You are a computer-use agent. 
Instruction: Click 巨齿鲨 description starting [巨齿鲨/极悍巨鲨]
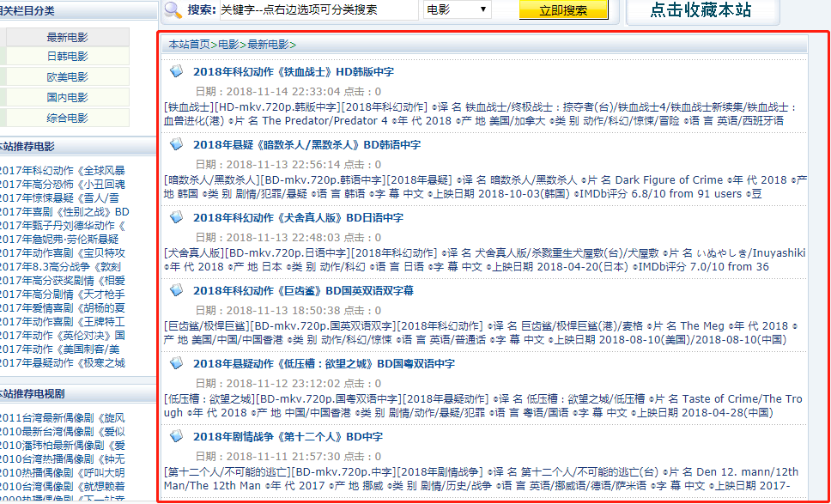[482, 333]
